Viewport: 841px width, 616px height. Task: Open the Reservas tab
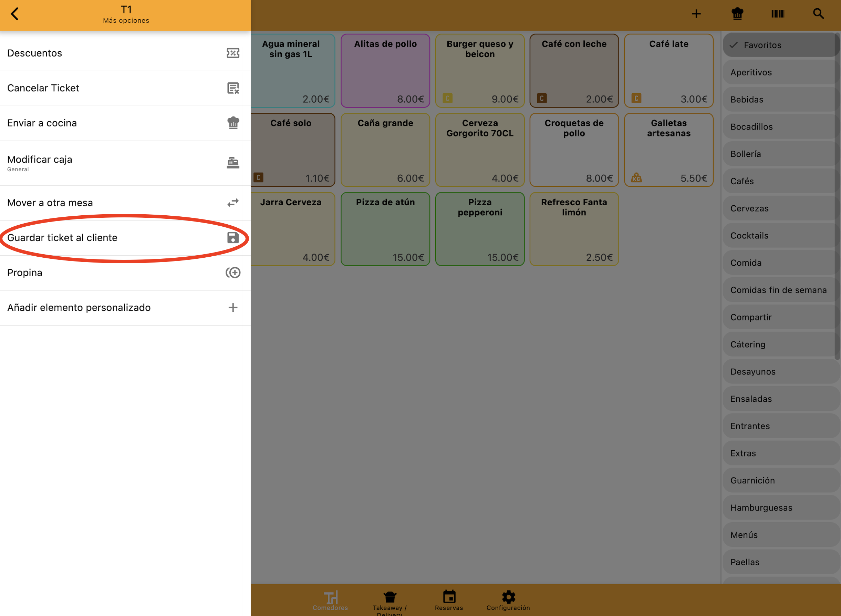449,600
